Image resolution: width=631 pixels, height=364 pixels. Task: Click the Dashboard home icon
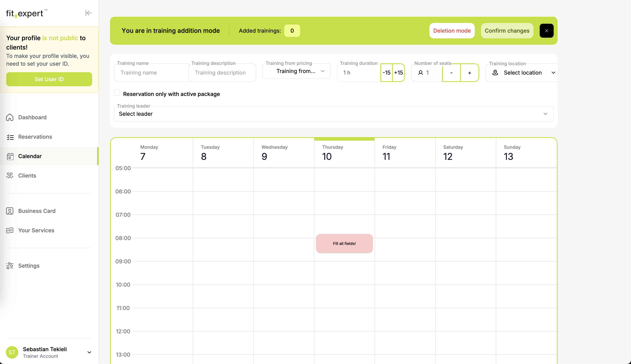coord(10,117)
